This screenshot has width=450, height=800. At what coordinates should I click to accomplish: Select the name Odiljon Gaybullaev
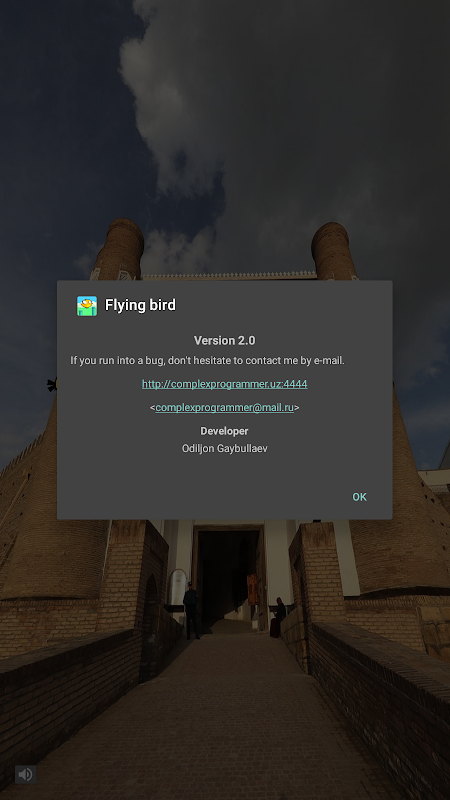click(x=224, y=448)
